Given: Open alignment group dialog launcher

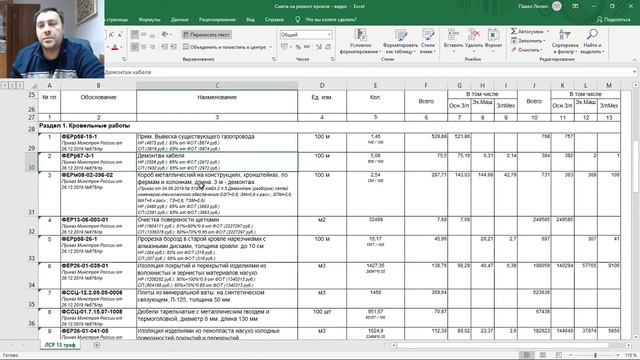Looking at the screenshot, I should click(274, 60).
